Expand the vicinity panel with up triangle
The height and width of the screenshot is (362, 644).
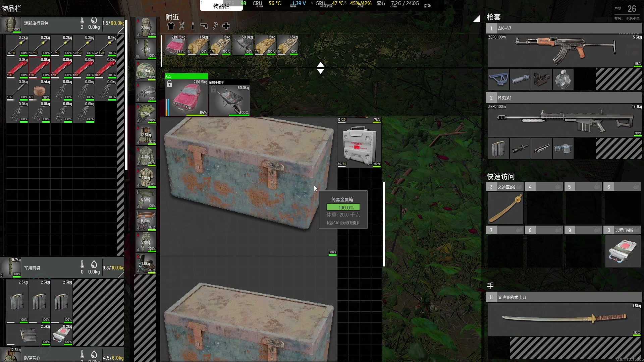pyautogui.click(x=321, y=64)
